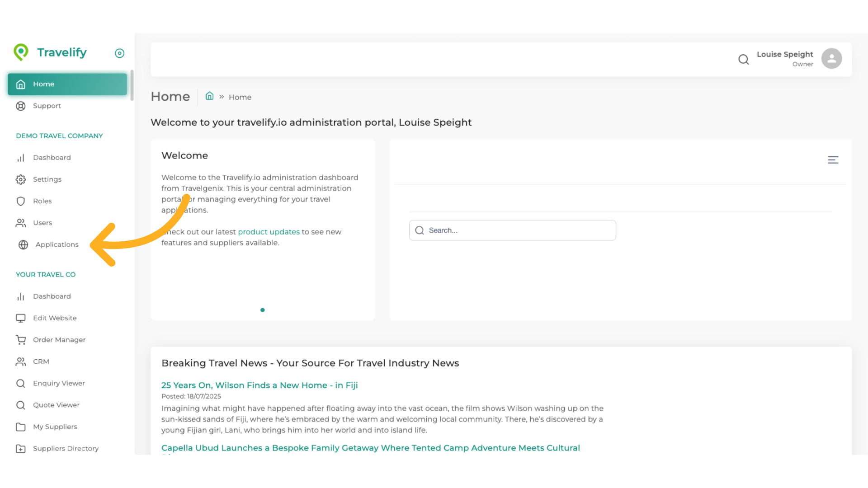
Task: Click the Roles shield icon
Action: tap(21, 201)
